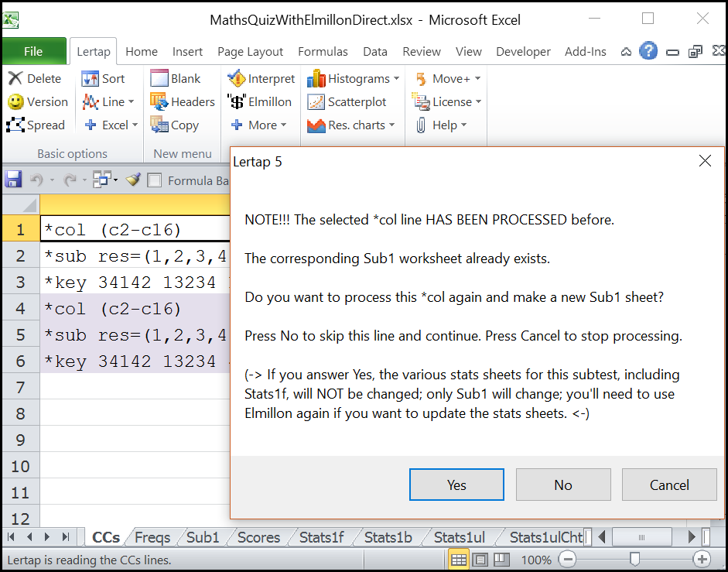Image resolution: width=728 pixels, height=572 pixels.
Task: Open the Sub1 worksheet tab
Action: click(203, 537)
